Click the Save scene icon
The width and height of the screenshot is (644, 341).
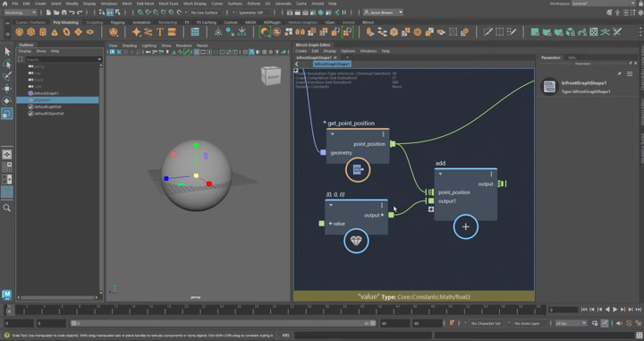[64, 13]
